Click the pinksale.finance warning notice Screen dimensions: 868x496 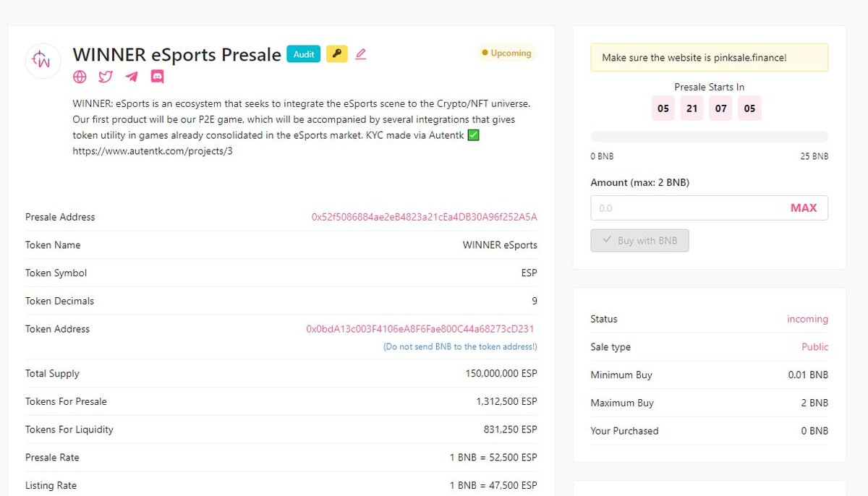[x=709, y=58]
